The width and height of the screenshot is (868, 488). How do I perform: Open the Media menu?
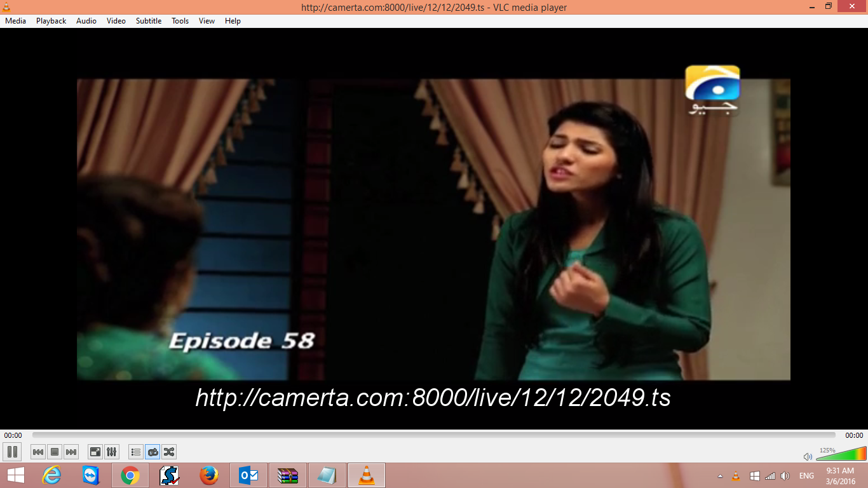pos(15,21)
